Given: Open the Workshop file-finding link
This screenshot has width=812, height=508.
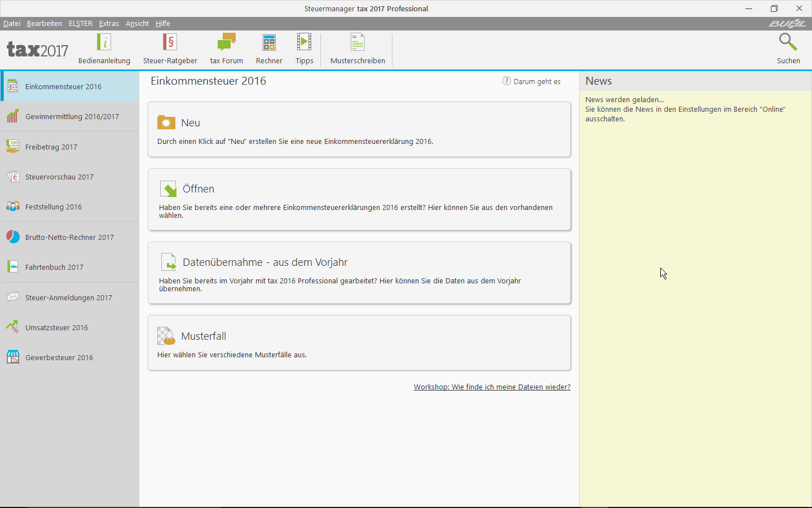Looking at the screenshot, I should (x=492, y=387).
